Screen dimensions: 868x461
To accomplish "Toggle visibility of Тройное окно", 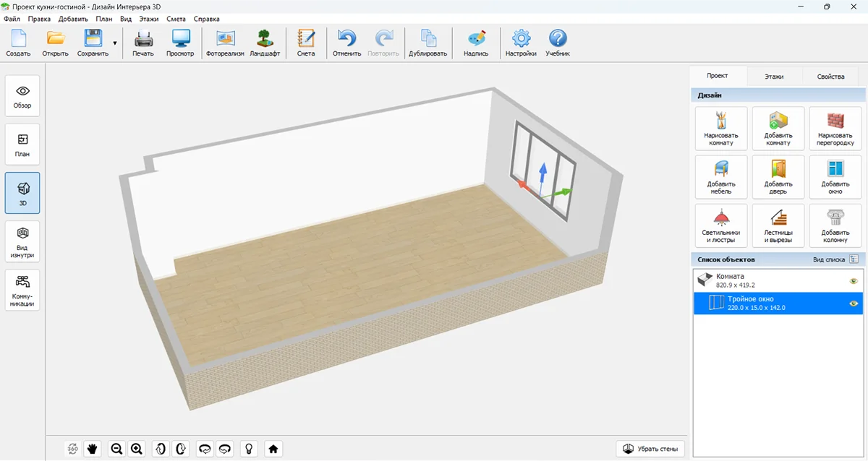I will tap(854, 303).
